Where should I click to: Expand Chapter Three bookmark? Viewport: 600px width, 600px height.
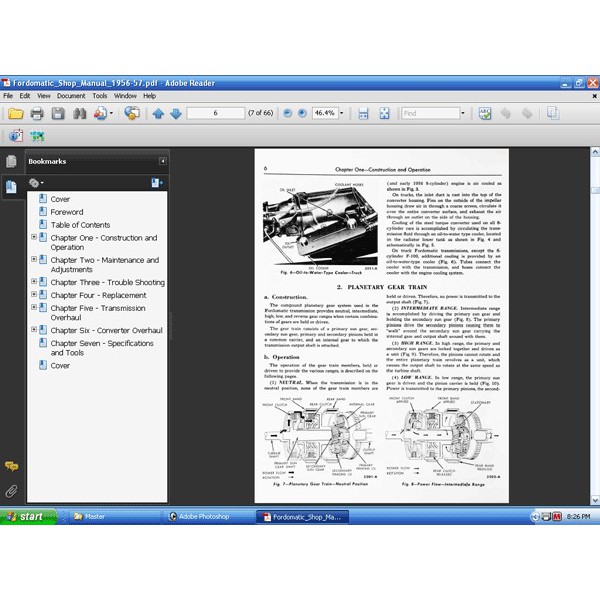(34, 281)
